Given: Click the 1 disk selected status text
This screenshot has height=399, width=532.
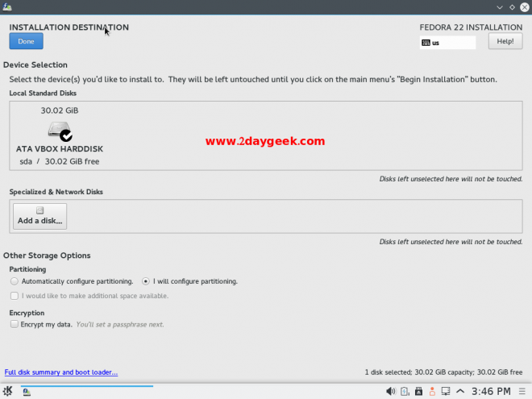Looking at the screenshot, I should (443, 372).
